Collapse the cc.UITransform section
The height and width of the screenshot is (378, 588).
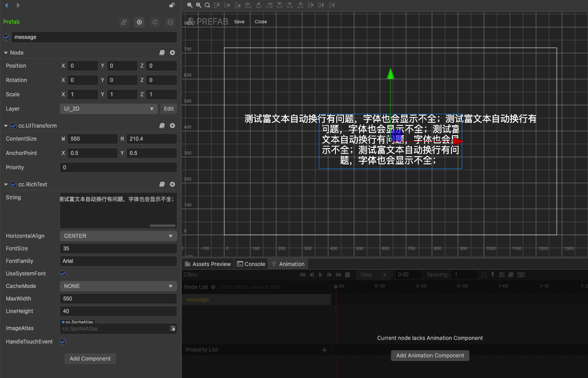[6, 126]
